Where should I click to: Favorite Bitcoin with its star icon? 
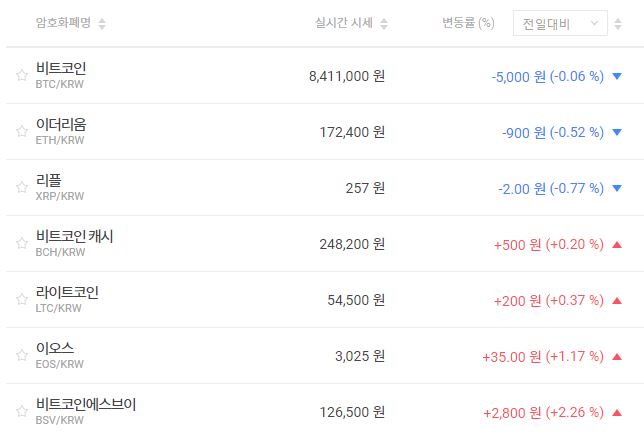point(21,75)
